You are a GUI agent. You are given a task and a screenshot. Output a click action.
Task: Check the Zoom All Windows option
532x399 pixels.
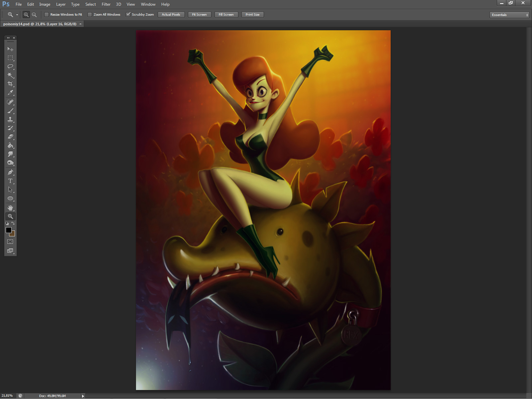[90, 15]
